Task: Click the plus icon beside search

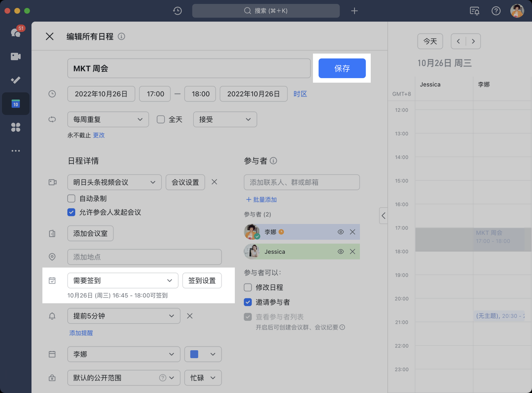Action: pos(354,11)
